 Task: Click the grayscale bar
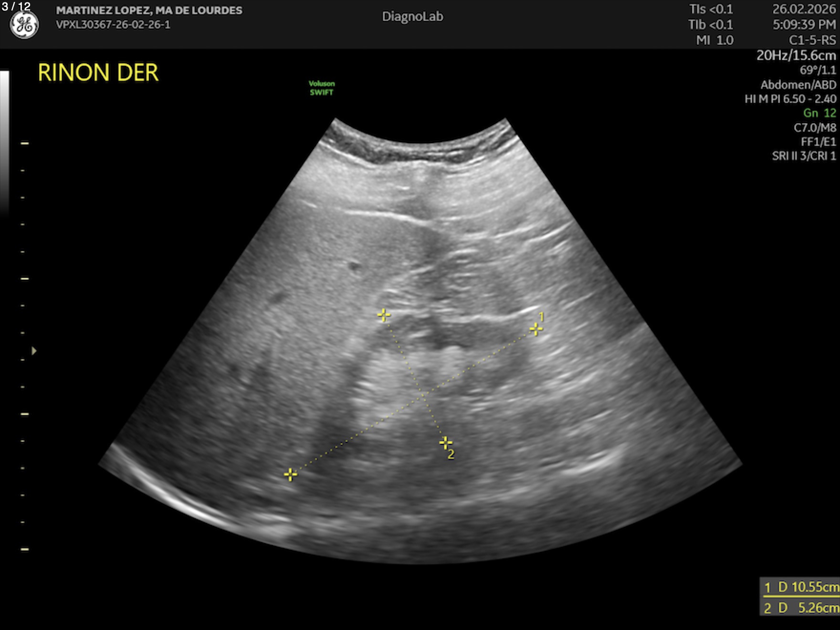[x=5, y=143]
